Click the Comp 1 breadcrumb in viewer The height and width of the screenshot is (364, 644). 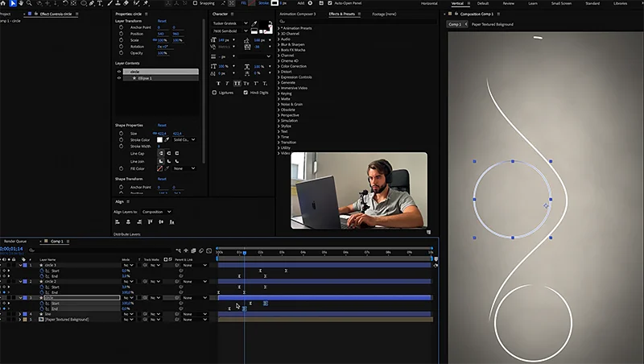click(455, 24)
